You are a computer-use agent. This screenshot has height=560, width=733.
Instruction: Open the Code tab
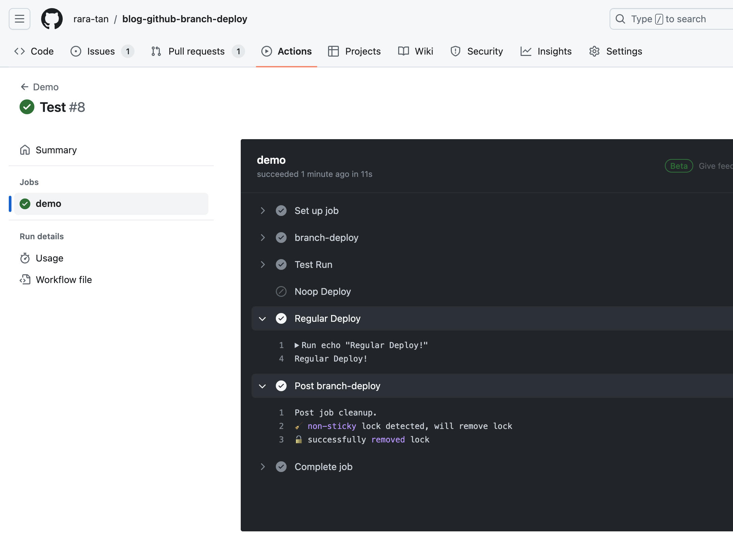click(x=34, y=51)
